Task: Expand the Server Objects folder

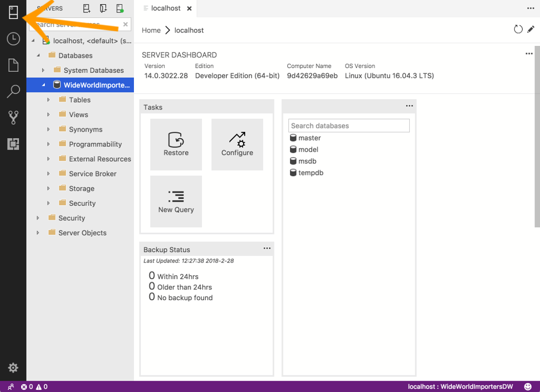Action: (x=38, y=233)
